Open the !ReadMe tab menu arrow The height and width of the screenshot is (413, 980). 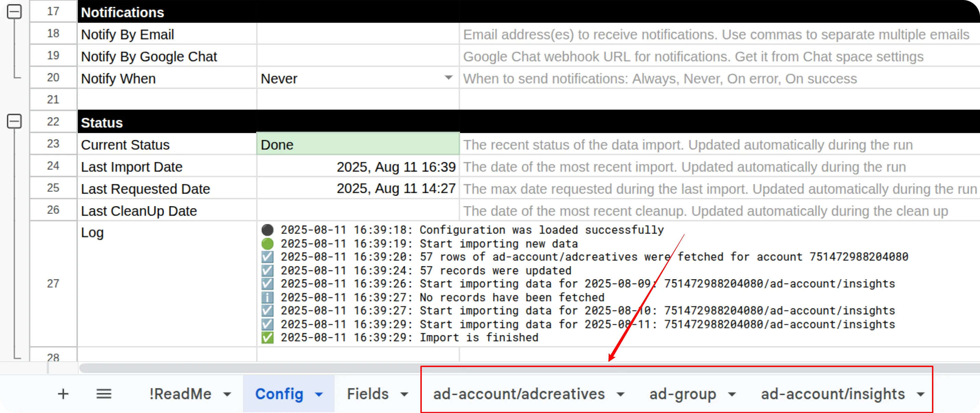point(227,394)
